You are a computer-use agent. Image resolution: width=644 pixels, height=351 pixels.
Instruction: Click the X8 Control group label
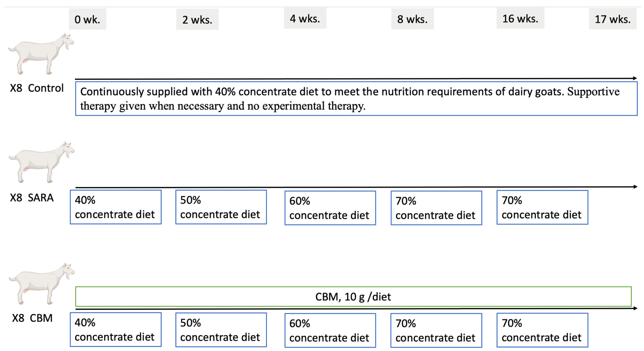[x=37, y=88]
